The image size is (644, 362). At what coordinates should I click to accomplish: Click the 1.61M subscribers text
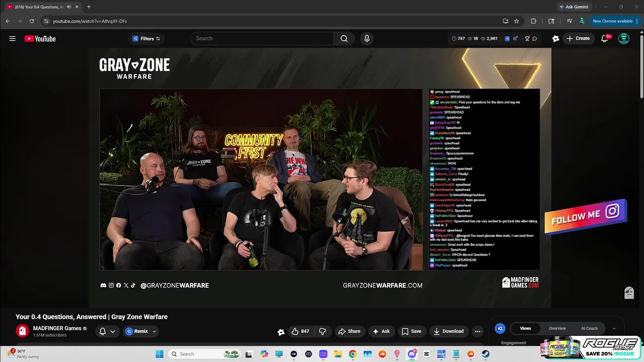click(x=50, y=335)
